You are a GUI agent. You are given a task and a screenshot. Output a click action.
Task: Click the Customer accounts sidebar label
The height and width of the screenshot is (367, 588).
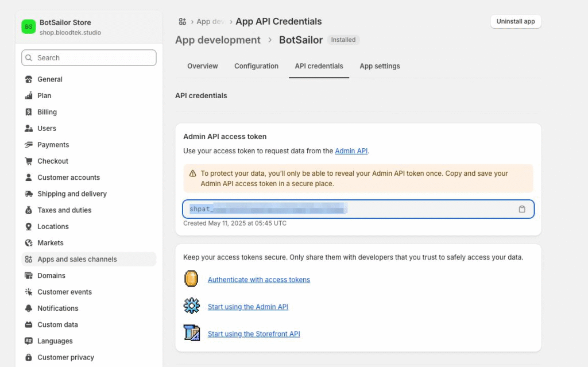pos(69,177)
